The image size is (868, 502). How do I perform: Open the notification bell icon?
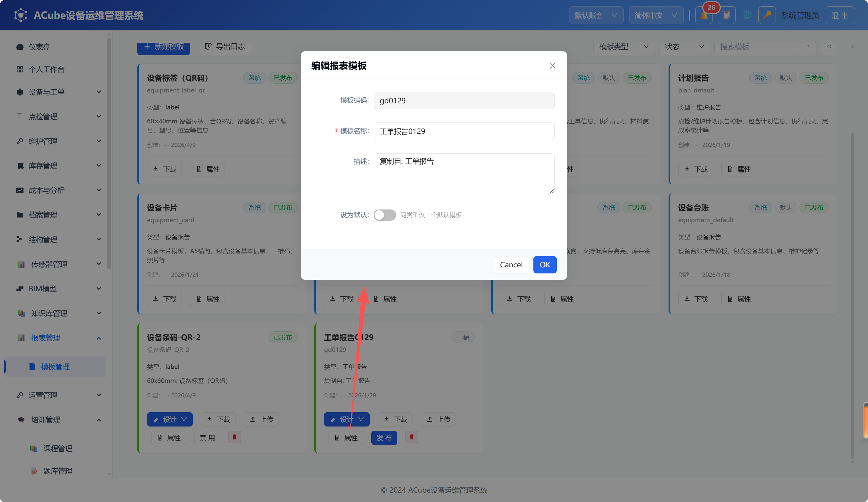[x=704, y=15]
